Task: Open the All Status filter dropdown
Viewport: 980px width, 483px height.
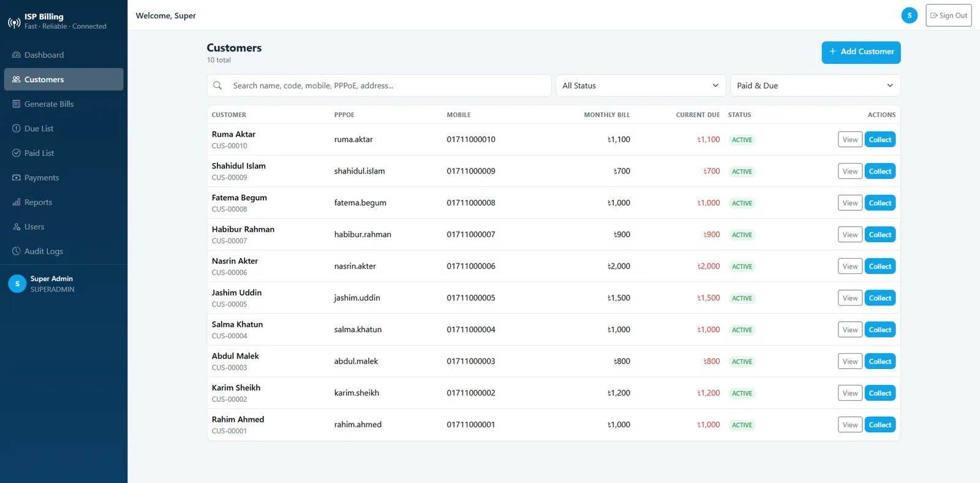Action: pos(641,86)
